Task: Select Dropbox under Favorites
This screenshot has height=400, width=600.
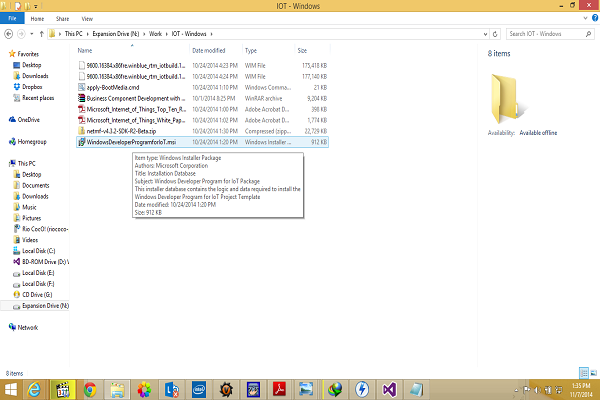Action: 28,87
